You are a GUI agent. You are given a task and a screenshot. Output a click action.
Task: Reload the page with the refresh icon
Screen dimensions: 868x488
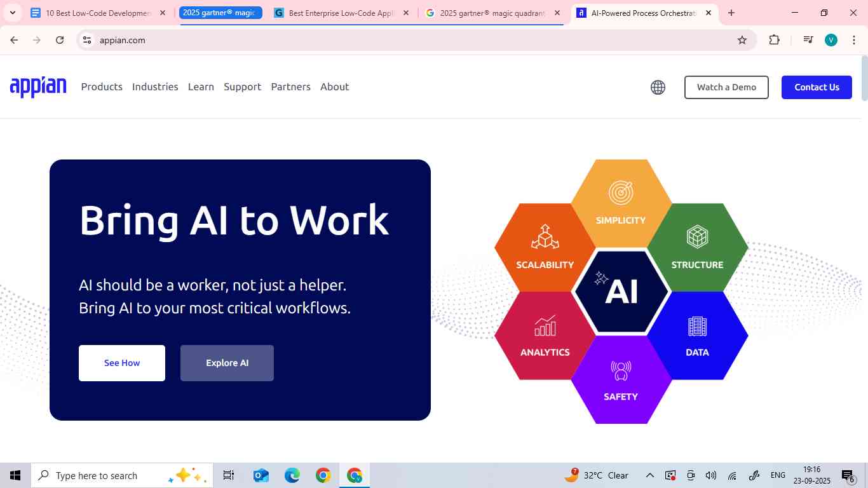(x=60, y=40)
